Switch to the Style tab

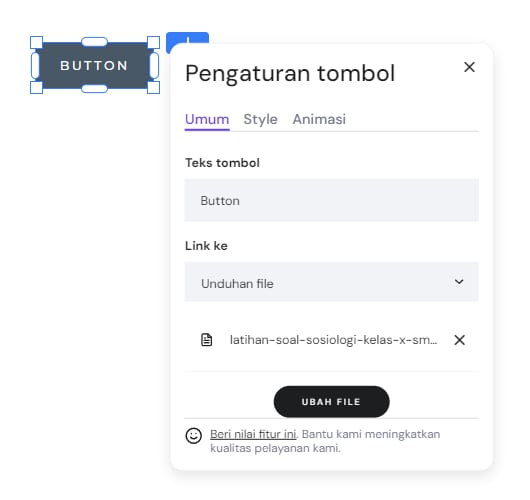coord(261,119)
